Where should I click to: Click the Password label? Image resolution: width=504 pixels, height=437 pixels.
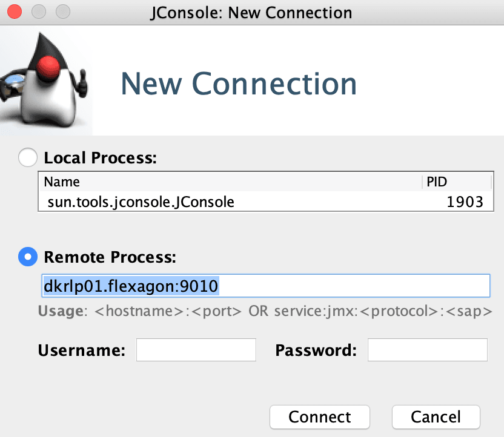(316, 350)
